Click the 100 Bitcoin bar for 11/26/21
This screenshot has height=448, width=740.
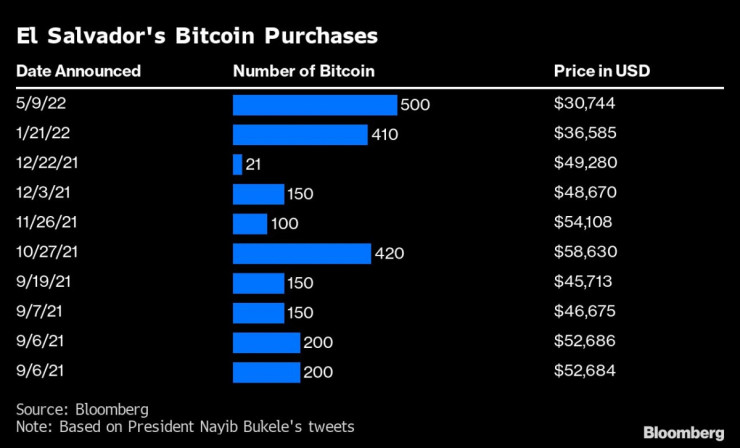(250, 224)
